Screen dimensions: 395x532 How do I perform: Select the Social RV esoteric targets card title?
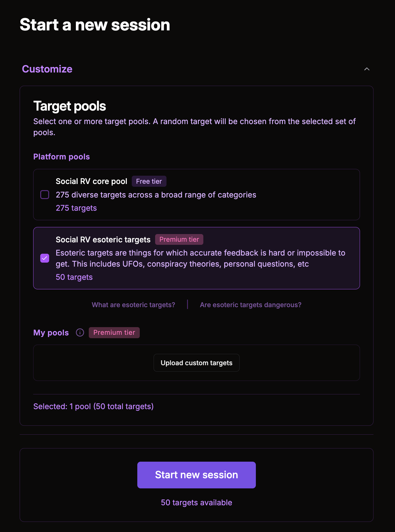click(x=103, y=240)
